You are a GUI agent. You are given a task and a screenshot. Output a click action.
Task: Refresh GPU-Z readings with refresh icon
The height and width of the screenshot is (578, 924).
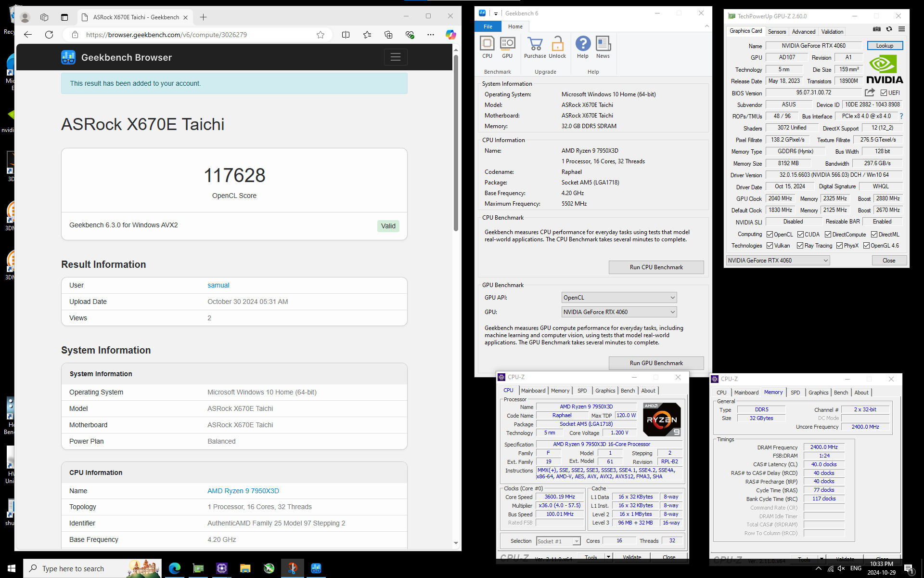click(x=889, y=29)
